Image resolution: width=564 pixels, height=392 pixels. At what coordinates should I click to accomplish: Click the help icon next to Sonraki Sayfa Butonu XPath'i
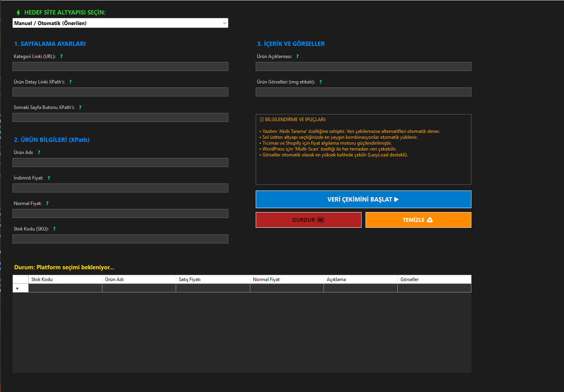80,107
